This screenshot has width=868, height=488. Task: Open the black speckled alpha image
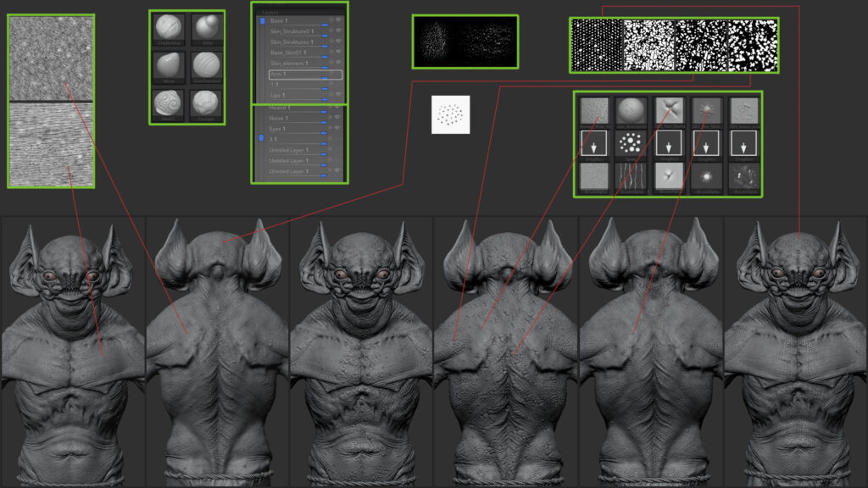click(x=465, y=42)
